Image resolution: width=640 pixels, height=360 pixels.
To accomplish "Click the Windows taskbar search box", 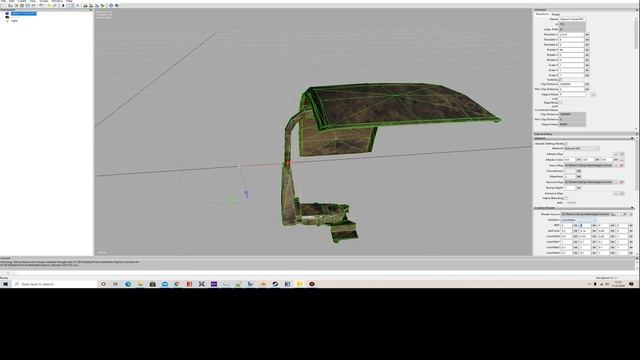I will click(x=55, y=284).
